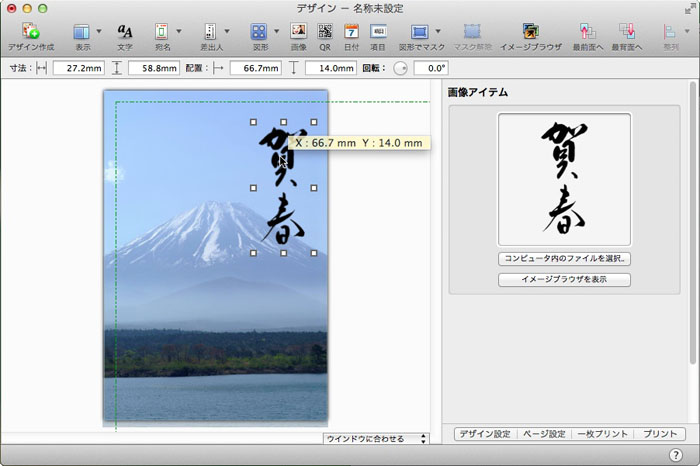This screenshot has width=700, height=466.
Task: Expand the 差出人 sender dropdown arrow
Action: pyautogui.click(x=227, y=32)
